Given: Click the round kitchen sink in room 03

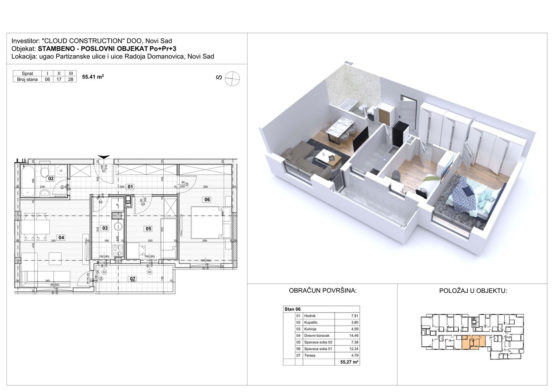Looking at the screenshot, I should pos(118,227).
